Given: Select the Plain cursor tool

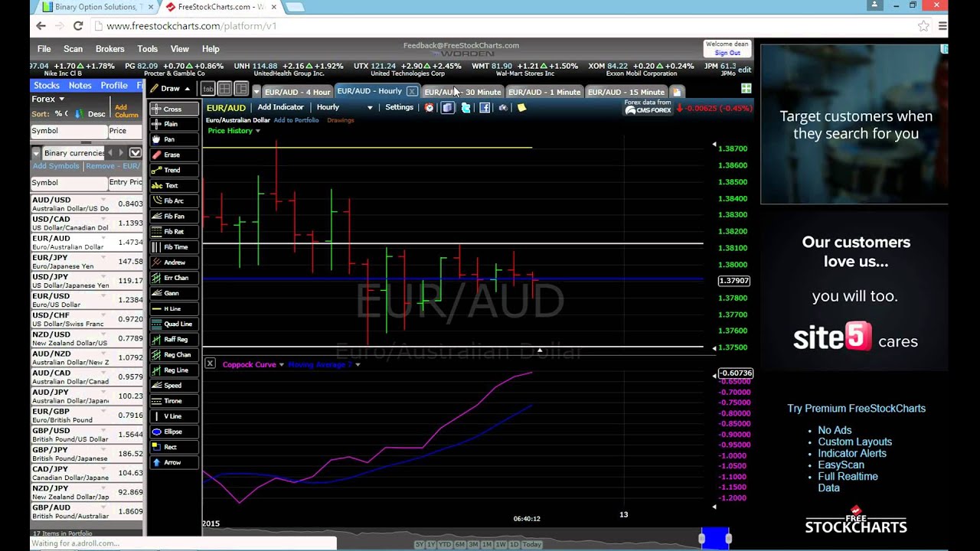Looking at the screenshot, I should coord(174,124).
